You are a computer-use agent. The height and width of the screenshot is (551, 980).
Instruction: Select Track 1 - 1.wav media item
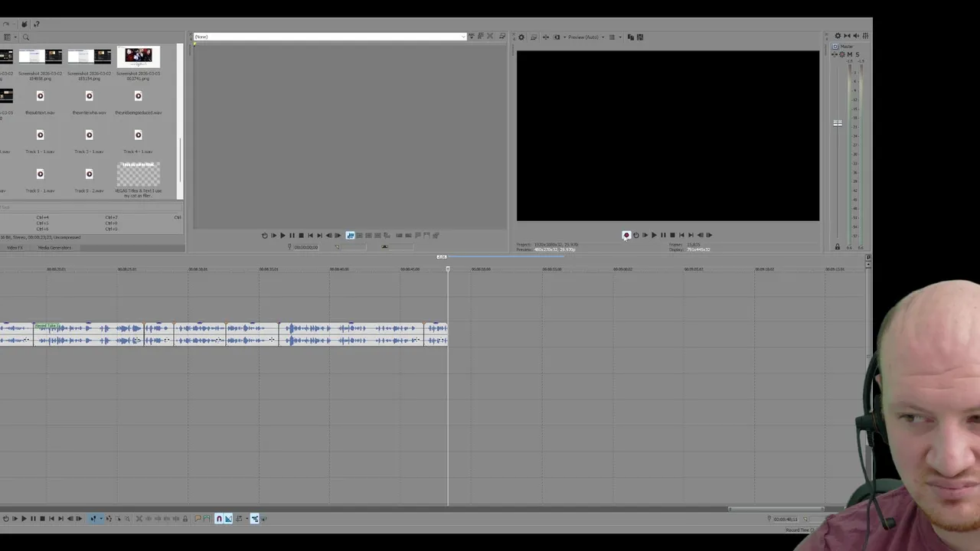pos(40,140)
